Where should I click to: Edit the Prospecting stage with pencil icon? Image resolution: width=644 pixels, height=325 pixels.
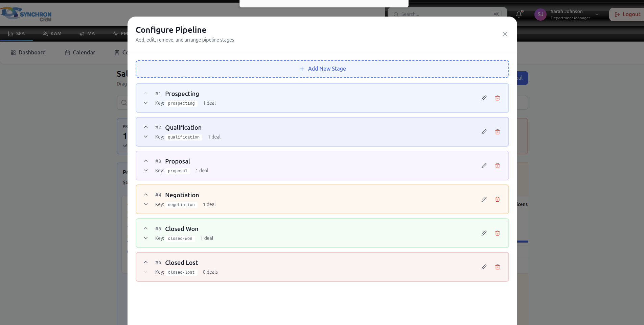(x=484, y=98)
